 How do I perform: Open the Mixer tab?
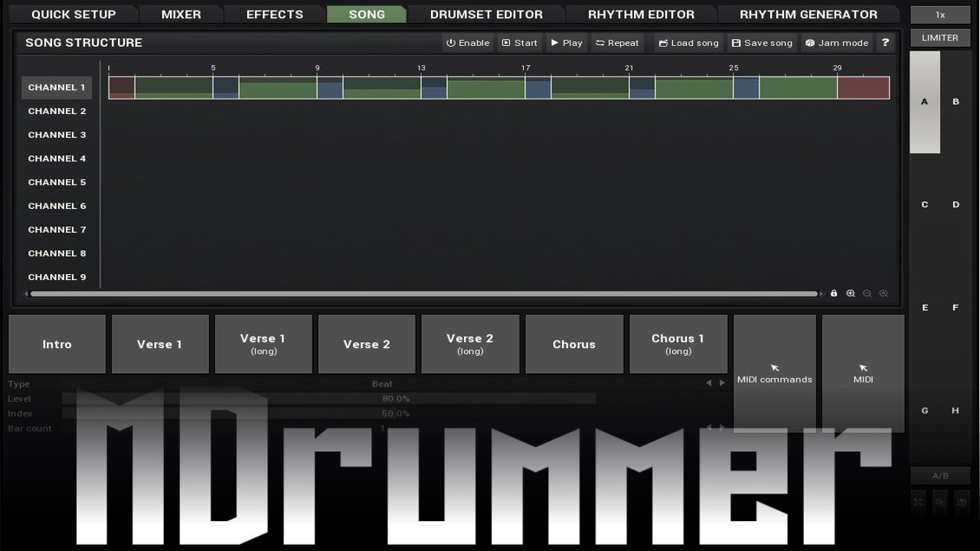pyautogui.click(x=181, y=15)
